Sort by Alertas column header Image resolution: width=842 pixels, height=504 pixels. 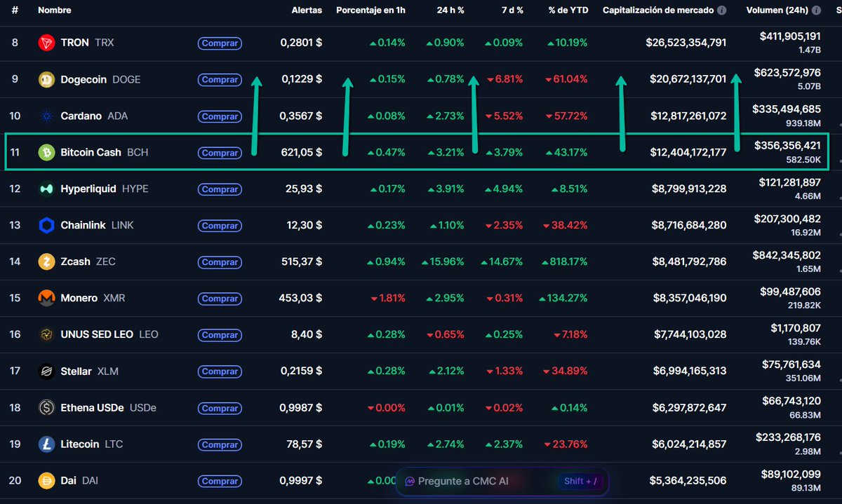pyautogui.click(x=307, y=11)
